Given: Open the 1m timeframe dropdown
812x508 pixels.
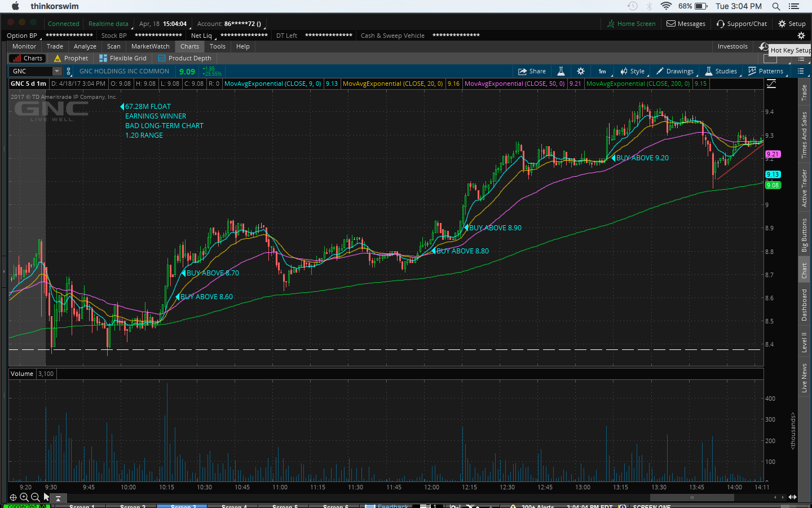Looking at the screenshot, I should coord(602,71).
